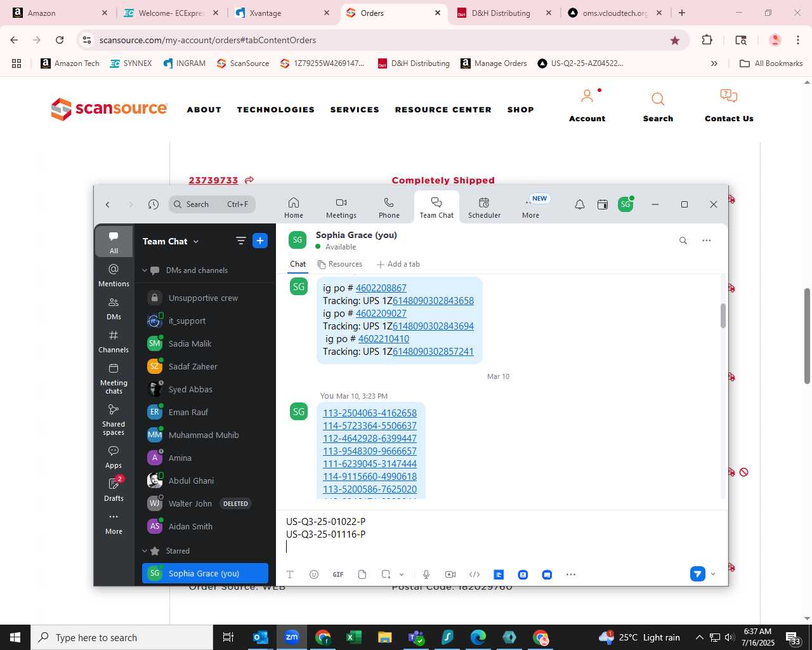Screen dimensions: 812x650
Task: Open Drafts in the Zoom sidebar
Action: 114,489
